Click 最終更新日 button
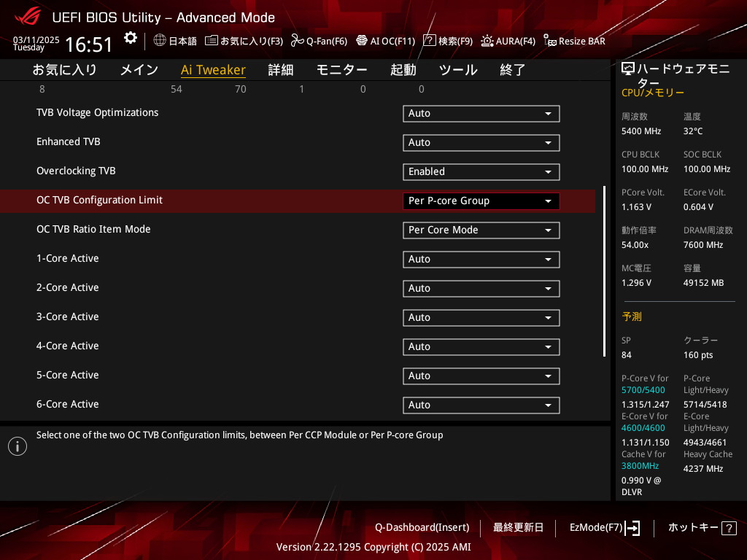 (x=518, y=528)
